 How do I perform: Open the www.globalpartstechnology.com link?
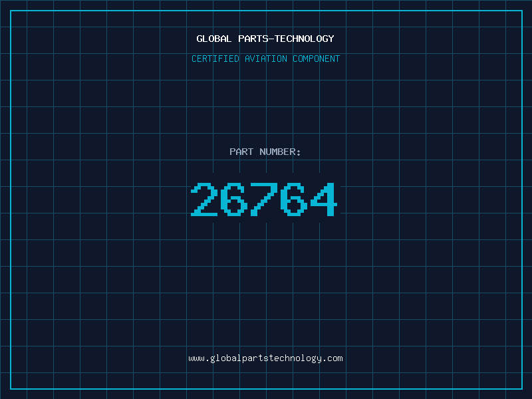point(265,358)
